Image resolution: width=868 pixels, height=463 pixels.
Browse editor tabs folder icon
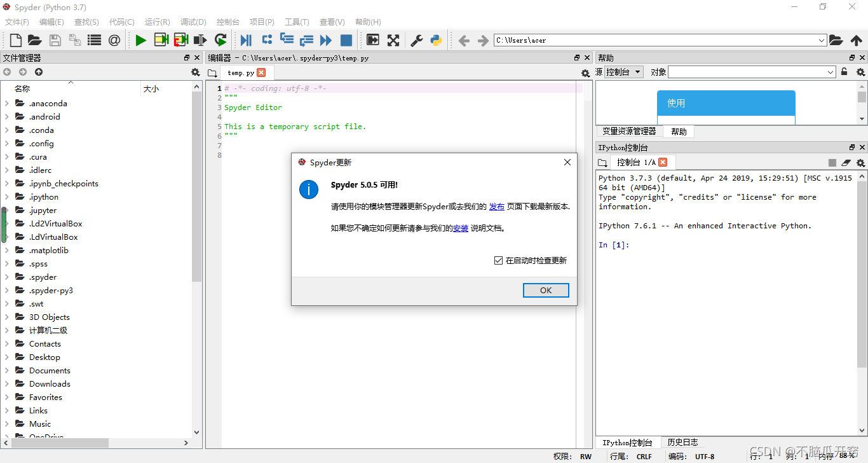click(212, 73)
